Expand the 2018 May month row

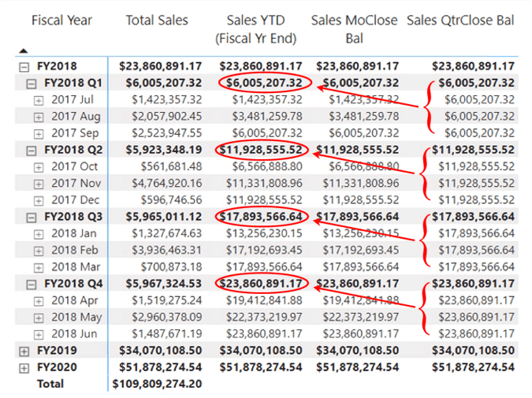click(x=39, y=317)
